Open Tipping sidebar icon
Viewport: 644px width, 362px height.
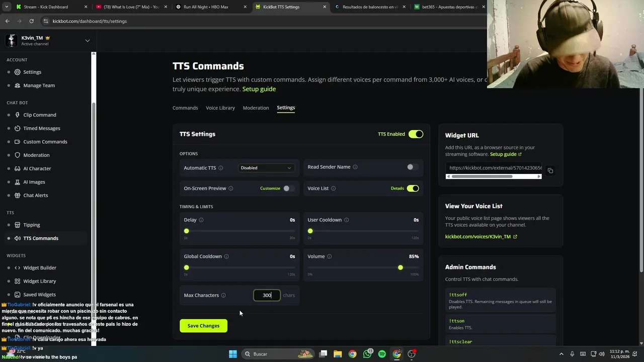point(18,225)
